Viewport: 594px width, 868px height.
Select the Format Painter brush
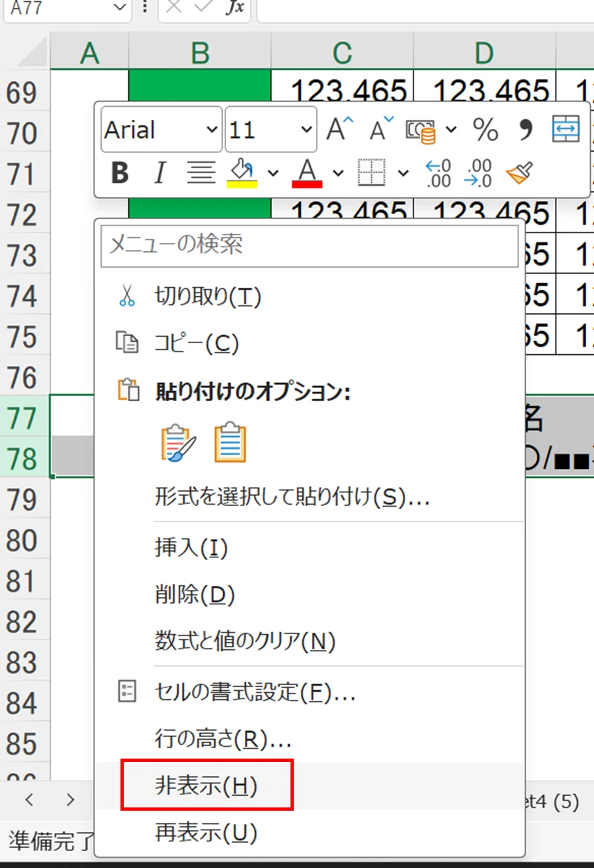click(519, 173)
